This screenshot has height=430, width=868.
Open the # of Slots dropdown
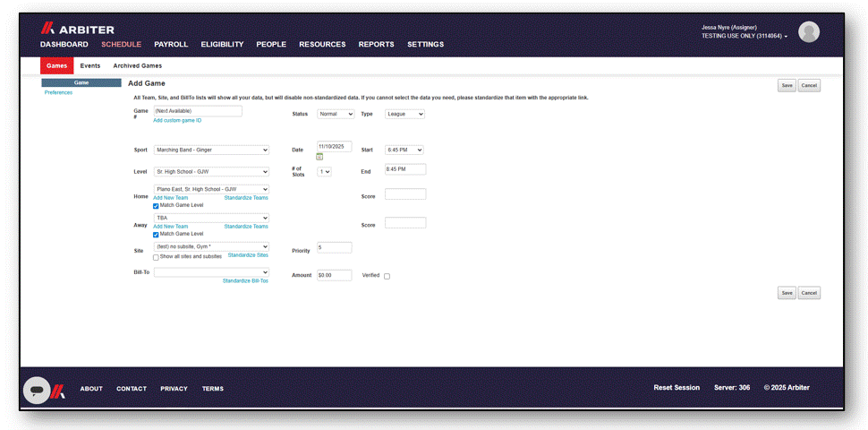(324, 172)
